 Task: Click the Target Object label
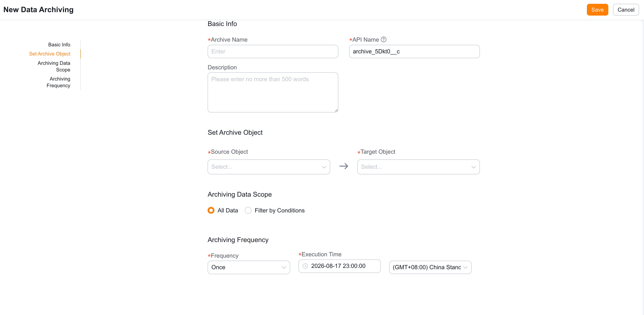click(378, 152)
